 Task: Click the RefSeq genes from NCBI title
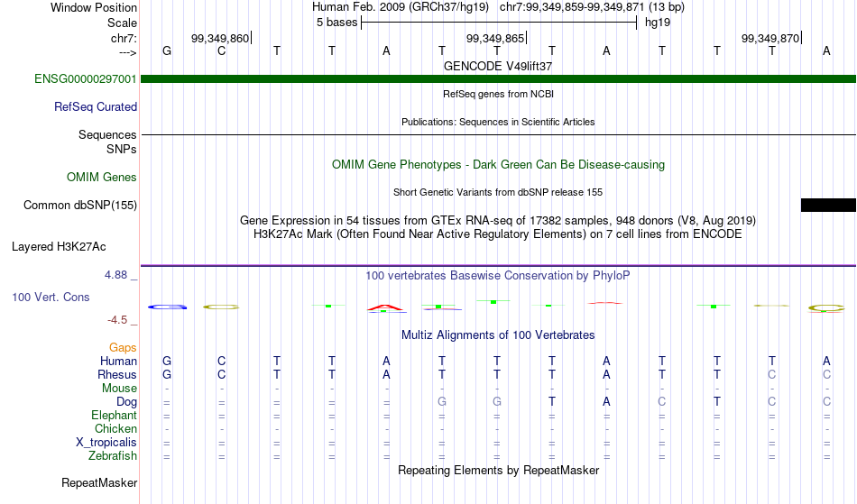tap(498, 94)
